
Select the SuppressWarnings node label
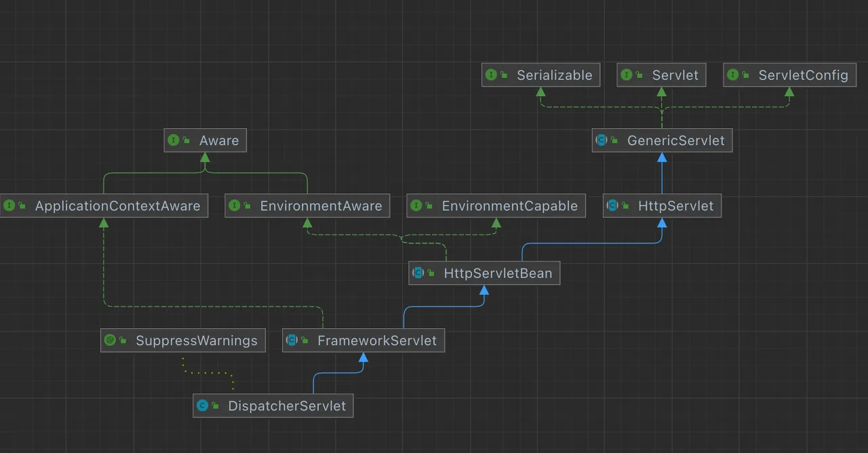click(197, 340)
